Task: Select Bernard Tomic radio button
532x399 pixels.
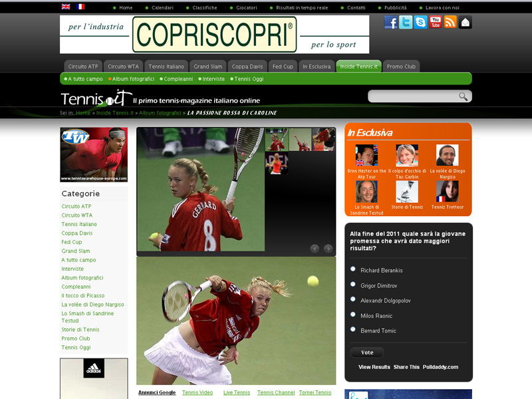Action: point(353,329)
